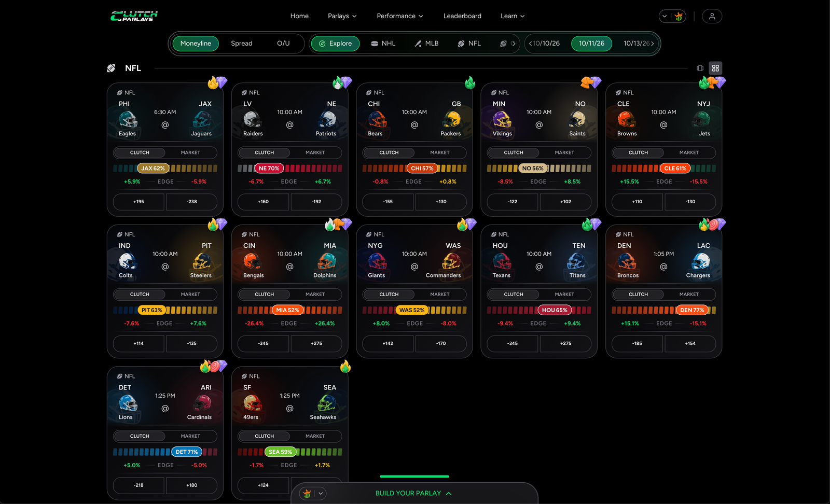This screenshot has width=830, height=504.
Task: Switch to single column view icon
Action: [x=700, y=68]
